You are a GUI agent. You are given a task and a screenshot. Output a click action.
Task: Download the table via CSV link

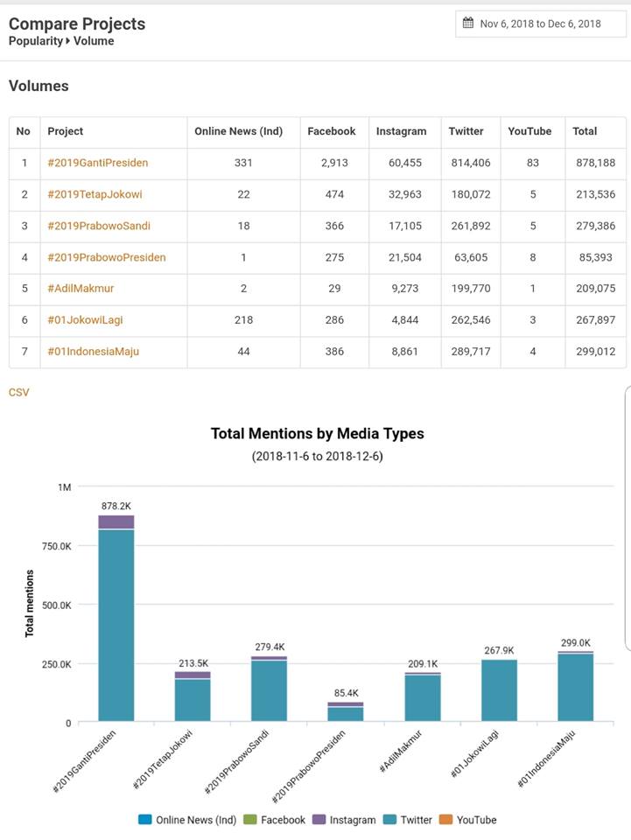18,392
